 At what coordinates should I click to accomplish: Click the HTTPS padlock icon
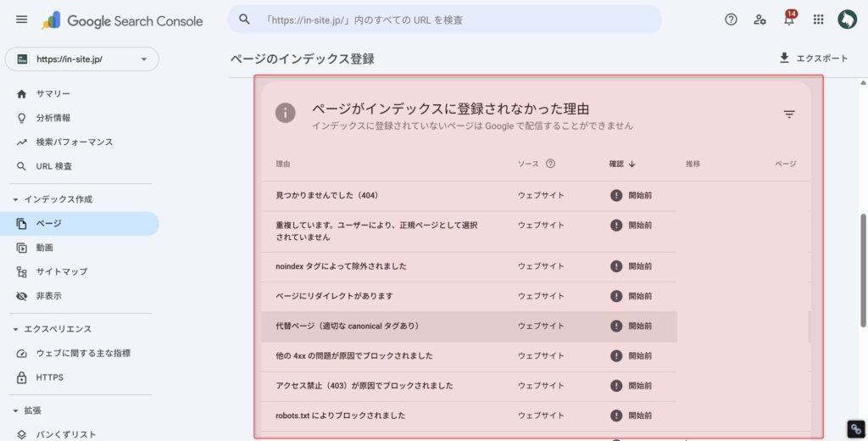click(21, 378)
